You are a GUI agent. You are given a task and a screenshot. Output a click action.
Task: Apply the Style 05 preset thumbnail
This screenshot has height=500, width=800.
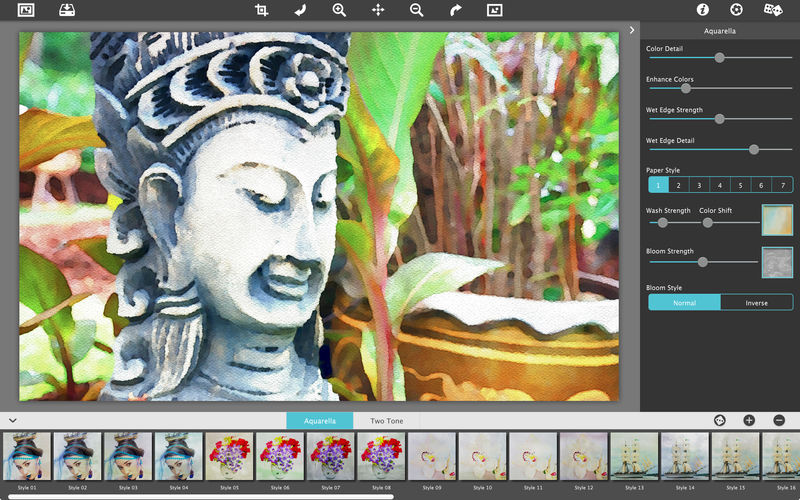pyautogui.click(x=230, y=456)
